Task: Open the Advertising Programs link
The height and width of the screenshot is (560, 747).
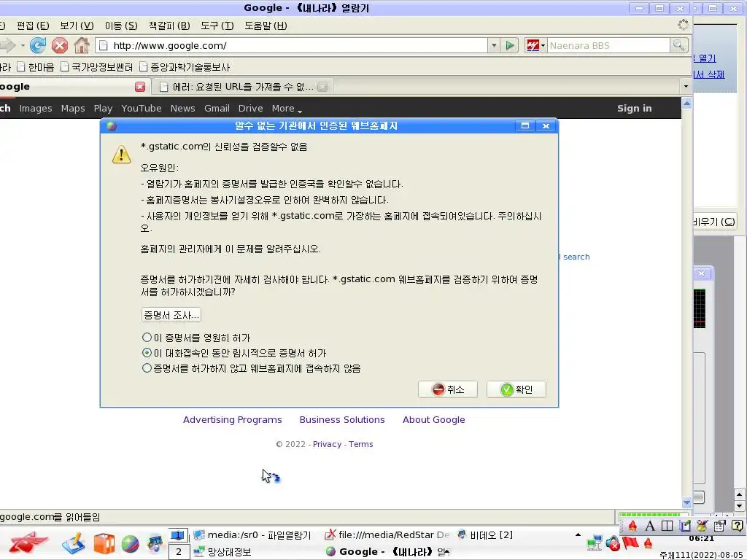Action: (233, 420)
